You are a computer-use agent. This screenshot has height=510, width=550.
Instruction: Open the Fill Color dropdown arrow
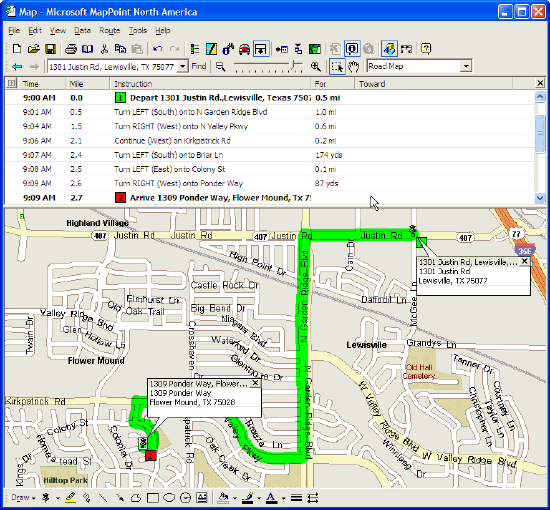[x=235, y=498]
